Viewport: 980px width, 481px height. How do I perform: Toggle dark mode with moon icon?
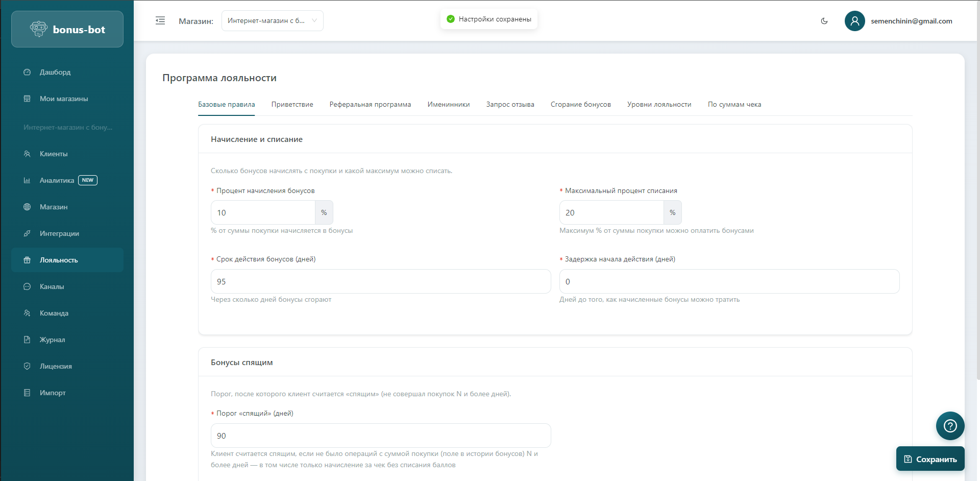824,21
